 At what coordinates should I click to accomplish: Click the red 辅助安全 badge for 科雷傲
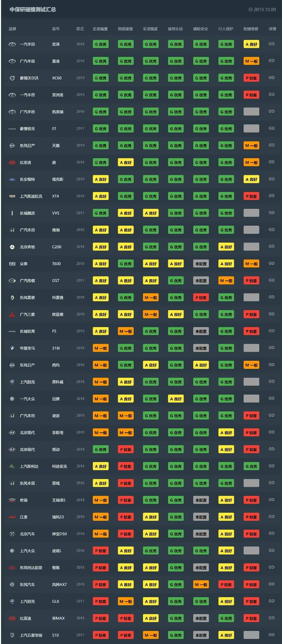201,298
